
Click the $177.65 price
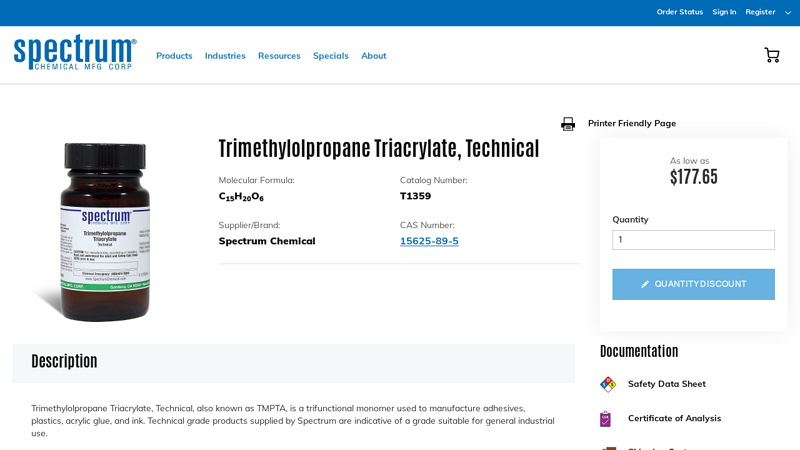tap(693, 177)
